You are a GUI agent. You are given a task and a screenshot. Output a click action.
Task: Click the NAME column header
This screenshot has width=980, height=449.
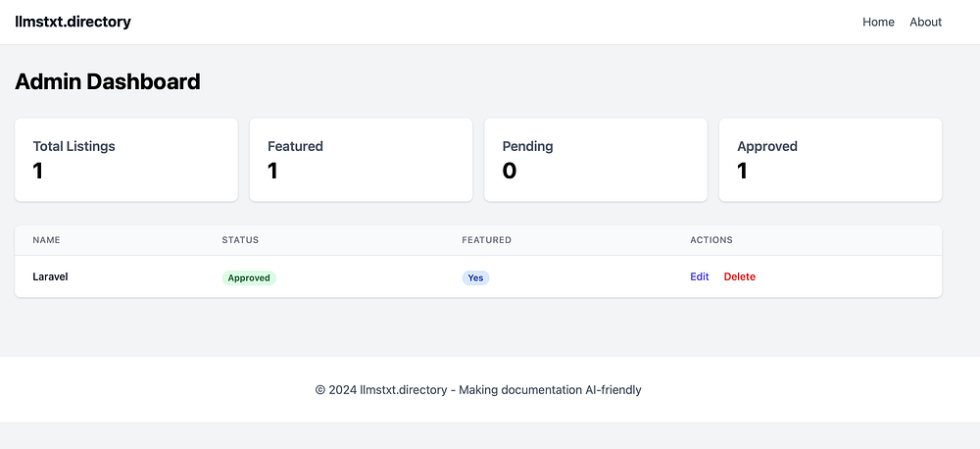(x=45, y=240)
